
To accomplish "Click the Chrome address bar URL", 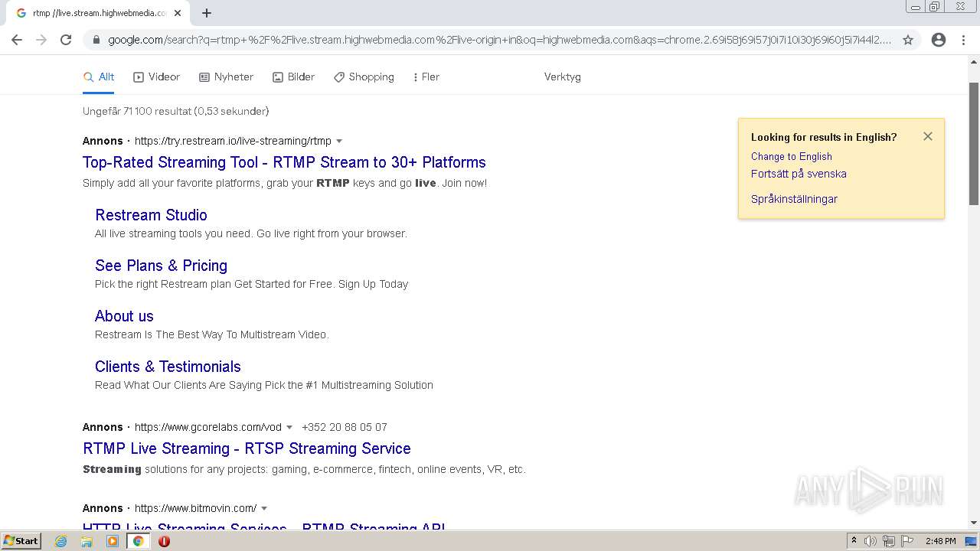I will pos(499,40).
